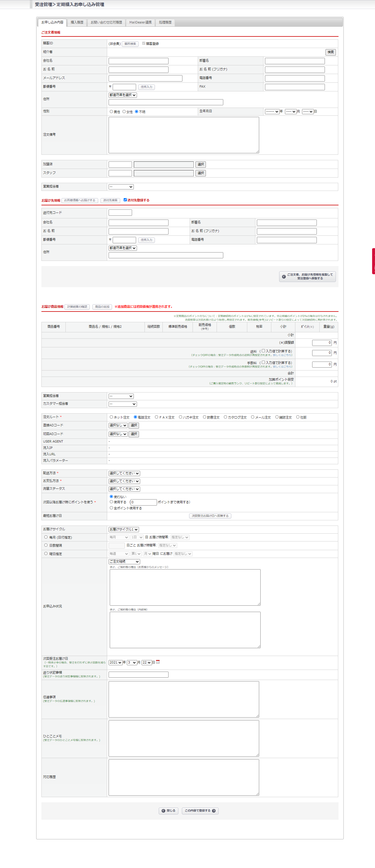
Task: Focus 会社名 field in ご注文者情報
Action: tap(139, 61)
